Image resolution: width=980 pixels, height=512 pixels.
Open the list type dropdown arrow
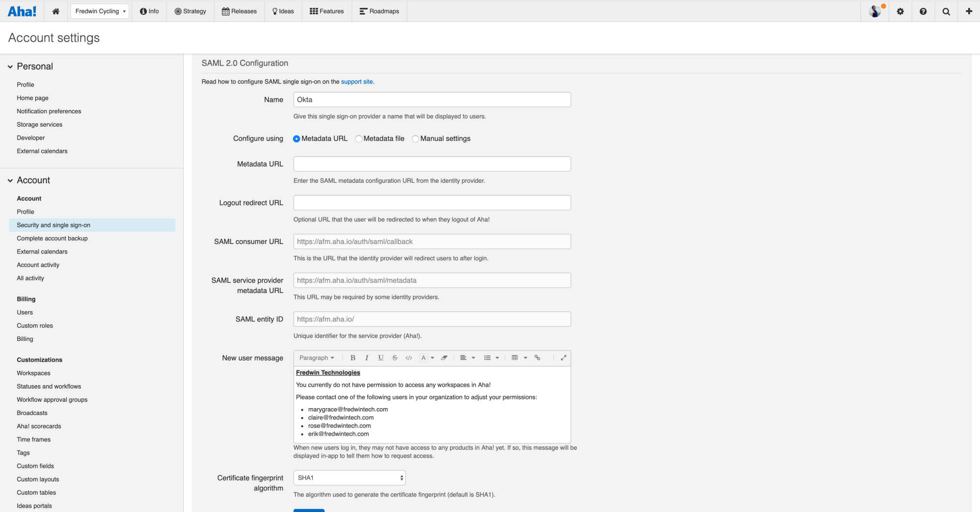[497, 358]
